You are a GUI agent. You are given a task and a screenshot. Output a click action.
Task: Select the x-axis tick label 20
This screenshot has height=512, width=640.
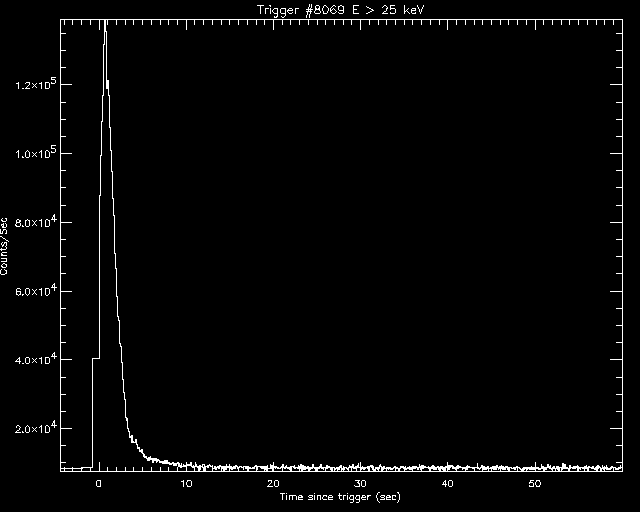(273, 484)
